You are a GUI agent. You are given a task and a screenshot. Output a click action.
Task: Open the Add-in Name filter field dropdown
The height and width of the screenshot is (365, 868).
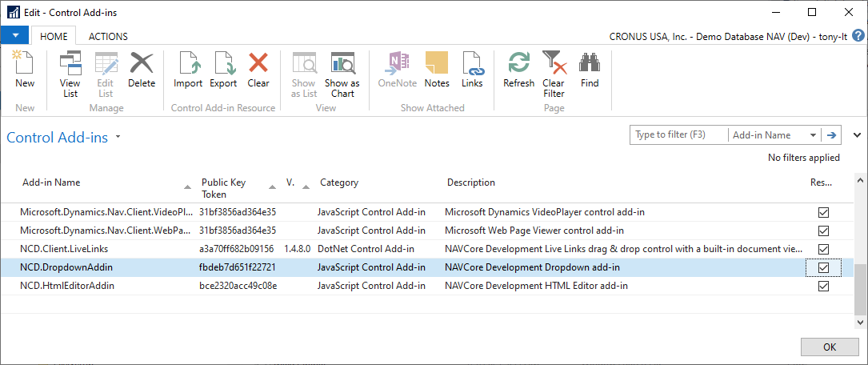click(x=814, y=135)
